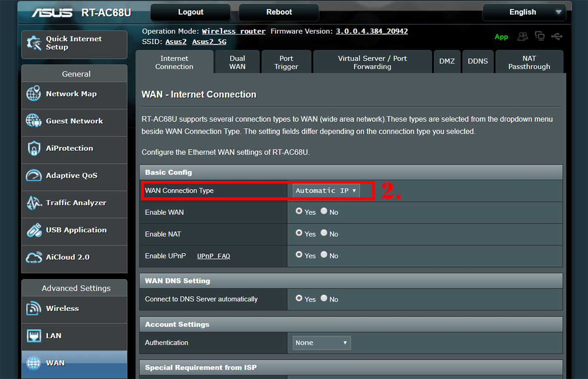Click the USB Application icon
588x379 pixels.
coord(34,230)
